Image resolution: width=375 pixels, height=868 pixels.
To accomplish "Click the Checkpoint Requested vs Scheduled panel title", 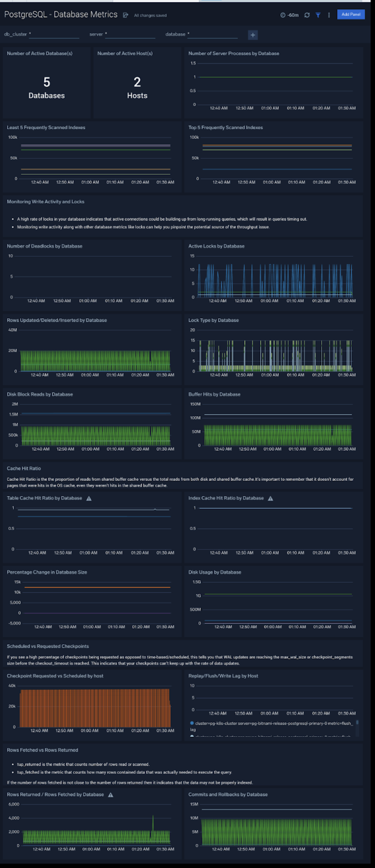I will (x=55, y=676).
